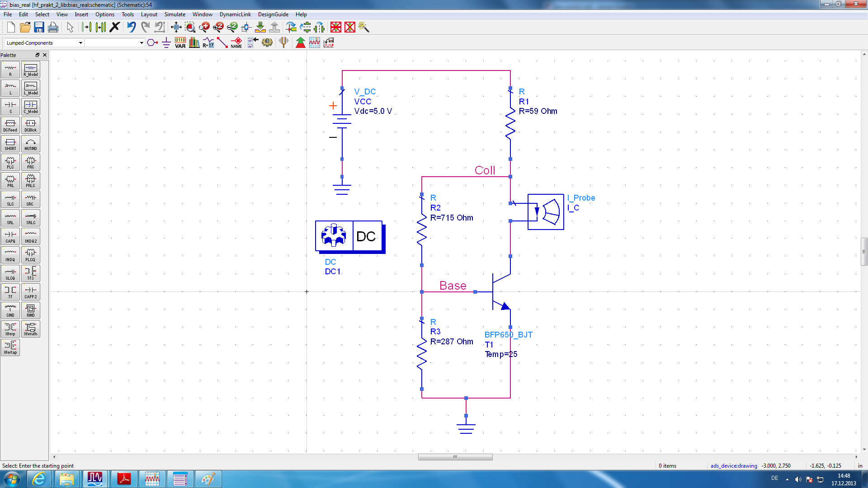Print the schematic via the printer icon
The width and height of the screenshot is (868, 488).
point(53,28)
